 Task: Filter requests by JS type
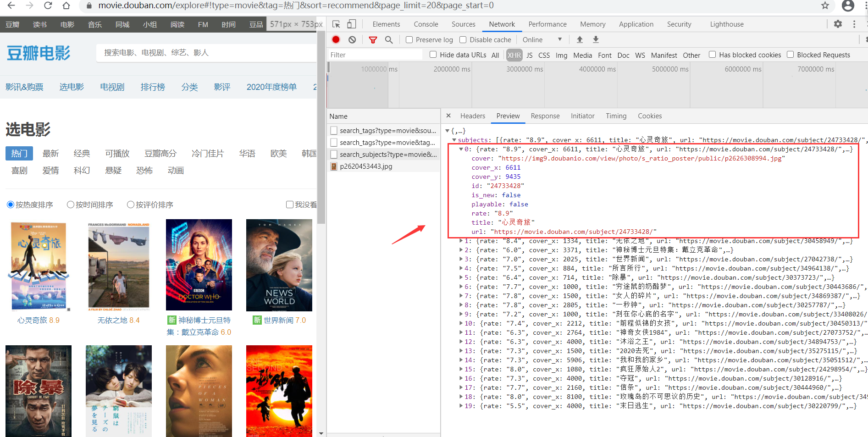pos(529,55)
